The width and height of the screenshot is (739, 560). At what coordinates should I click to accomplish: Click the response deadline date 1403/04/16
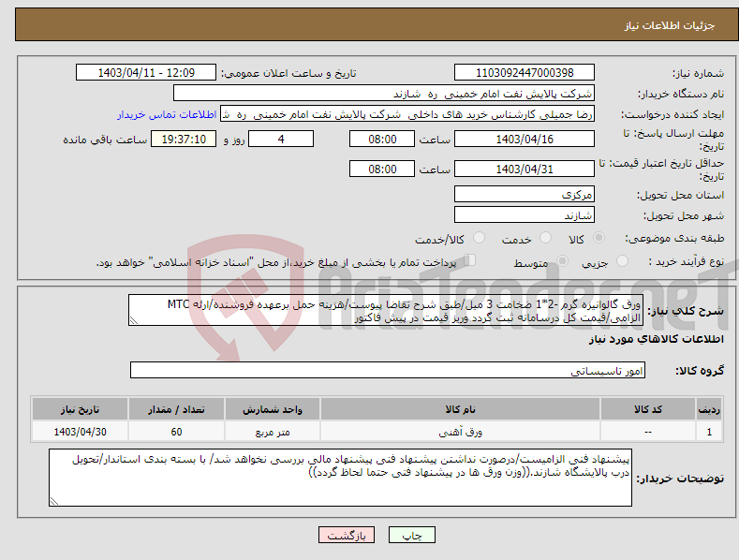click(x=525, y=139)
